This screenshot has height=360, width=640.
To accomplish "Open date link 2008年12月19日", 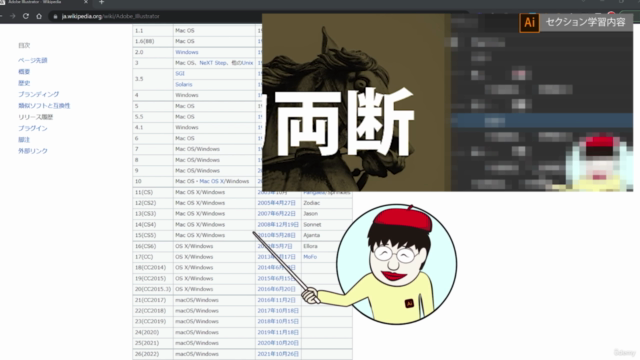I will (x=278, y=224).
